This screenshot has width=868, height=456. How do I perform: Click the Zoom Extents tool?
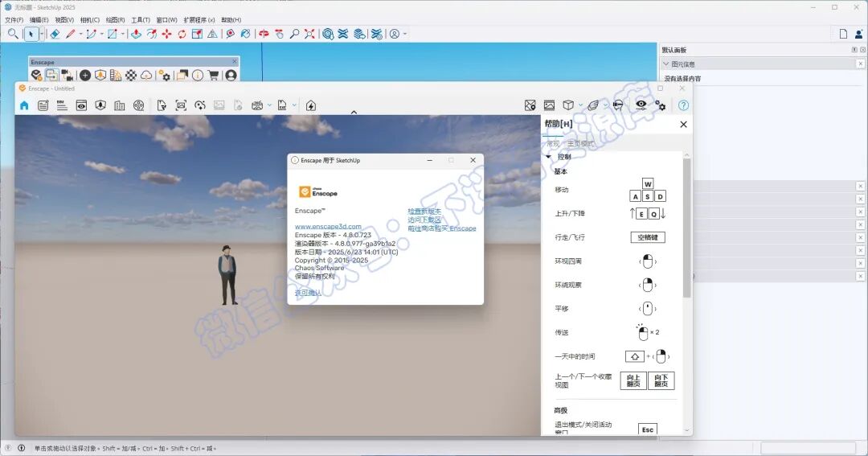coord(309,34)
